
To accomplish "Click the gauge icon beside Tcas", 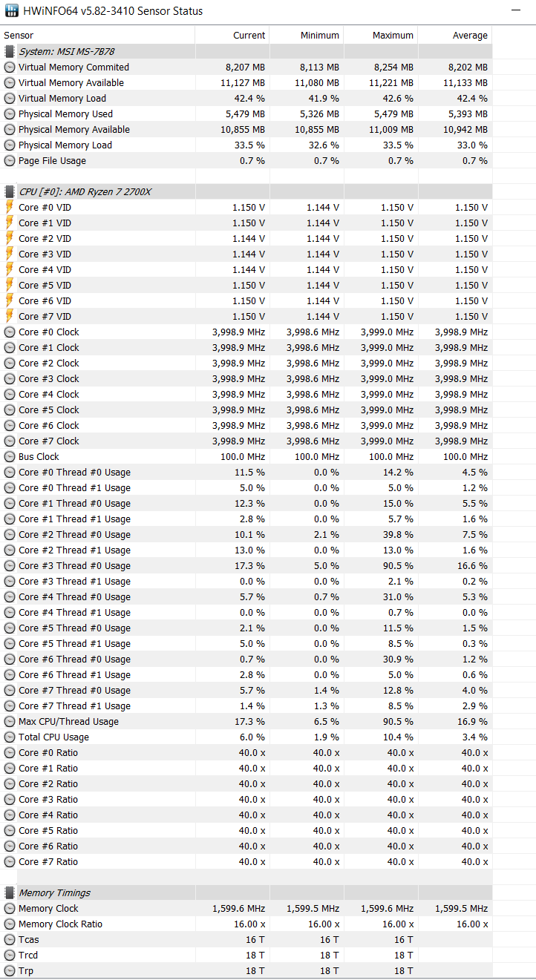I will click(x=10, y=939).
